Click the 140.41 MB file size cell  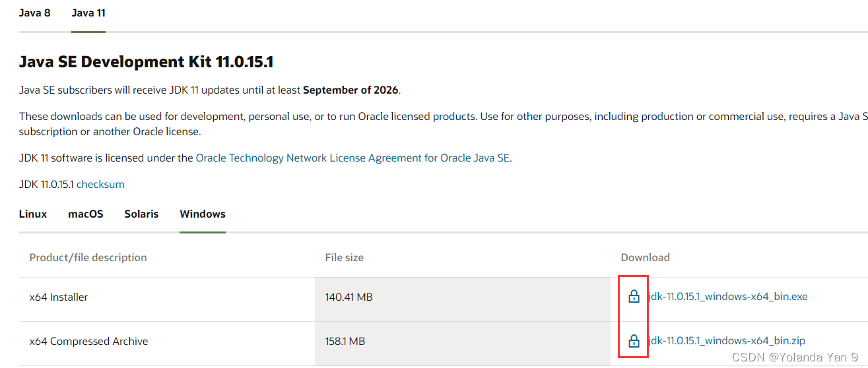[349, 297]
